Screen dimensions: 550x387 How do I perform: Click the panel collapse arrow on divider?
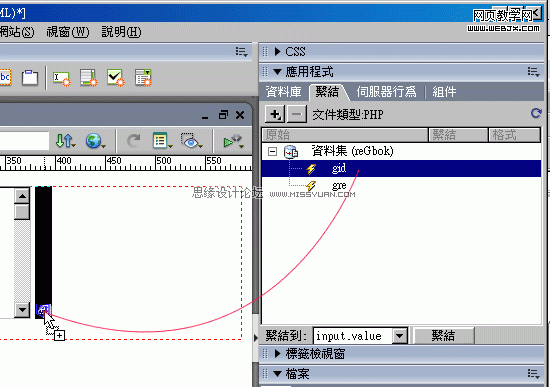tap(256, 338)
